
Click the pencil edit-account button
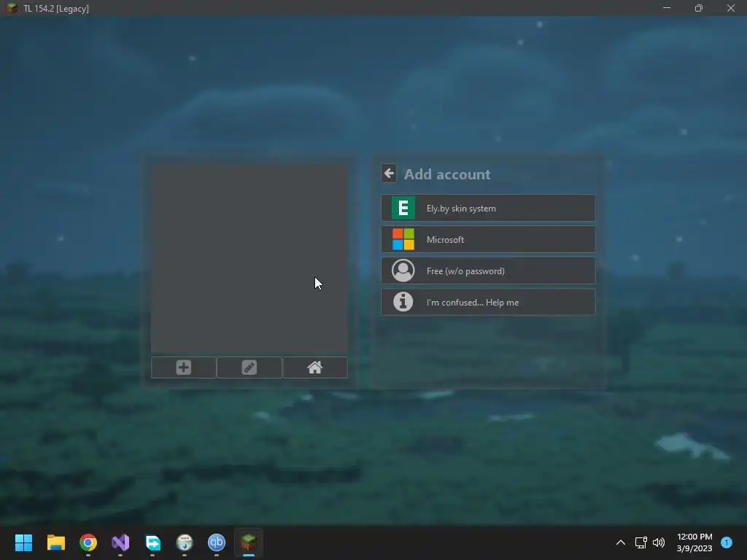pyautogui.click(x=249, y=367)
